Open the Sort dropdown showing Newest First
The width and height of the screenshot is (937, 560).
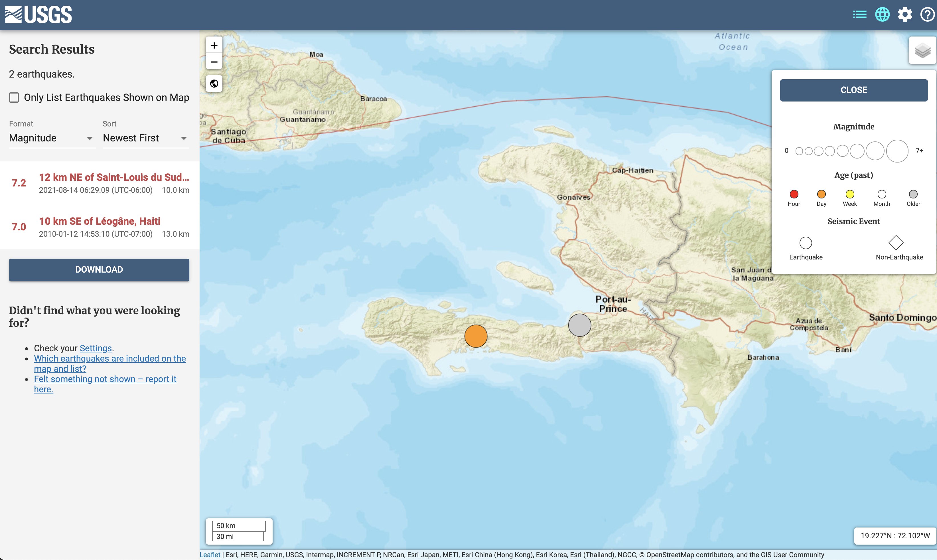pos(145,138)
